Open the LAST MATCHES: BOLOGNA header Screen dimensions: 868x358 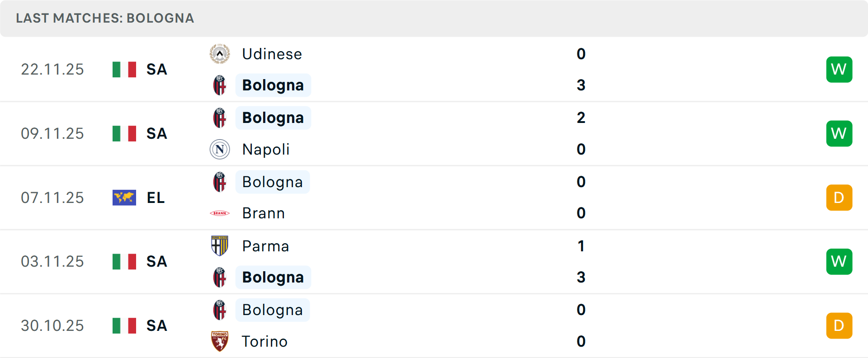pyautogui.click(x=105, y=18)
